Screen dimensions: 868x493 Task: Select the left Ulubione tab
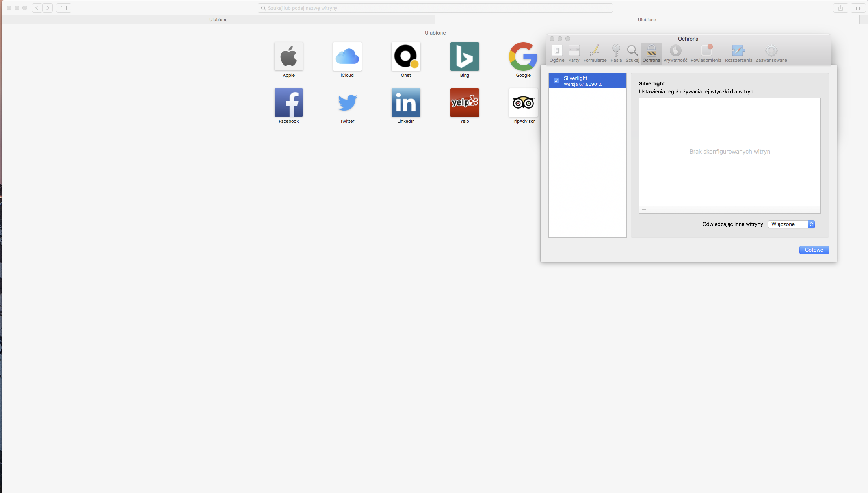[218, 20]
